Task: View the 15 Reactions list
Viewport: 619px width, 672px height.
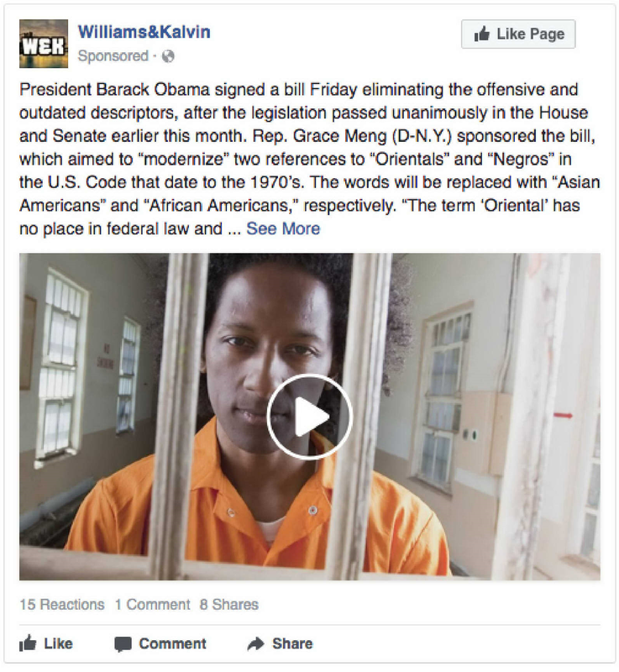Action: click(x=62, y=604)
